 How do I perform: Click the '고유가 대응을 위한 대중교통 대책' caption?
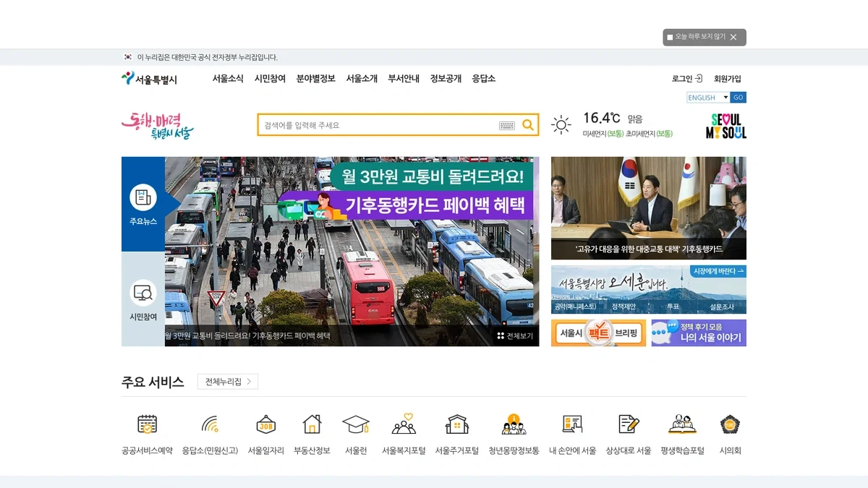point(649,249)
